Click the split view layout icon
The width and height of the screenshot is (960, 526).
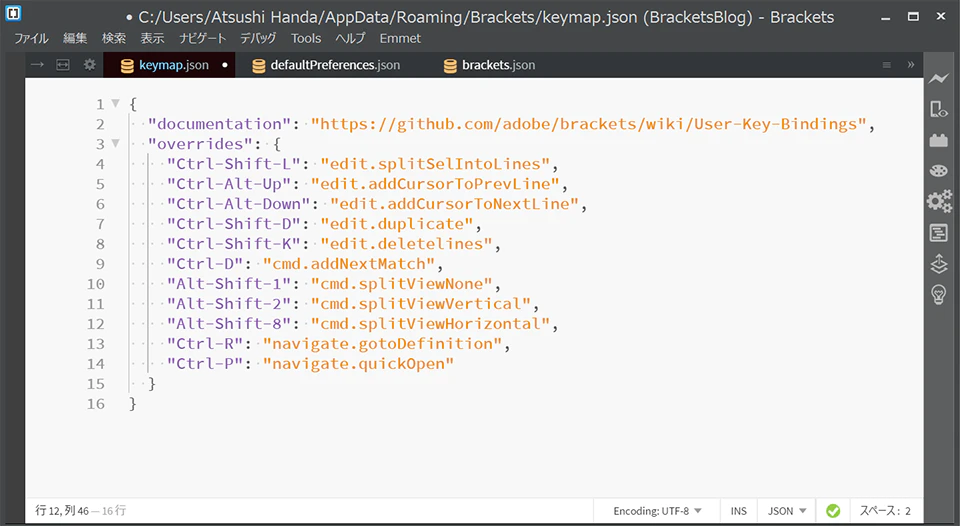coord(63,64)
